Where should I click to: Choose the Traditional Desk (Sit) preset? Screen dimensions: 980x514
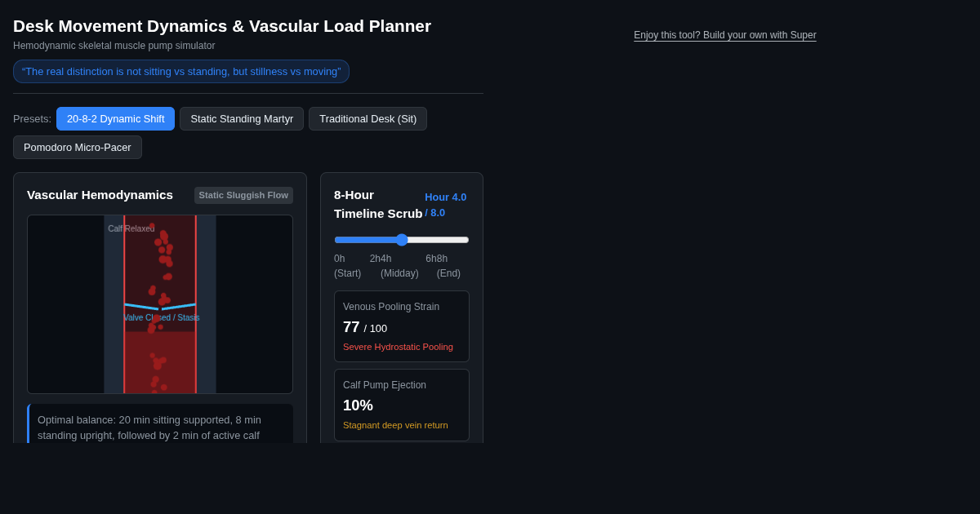point(367,118)
